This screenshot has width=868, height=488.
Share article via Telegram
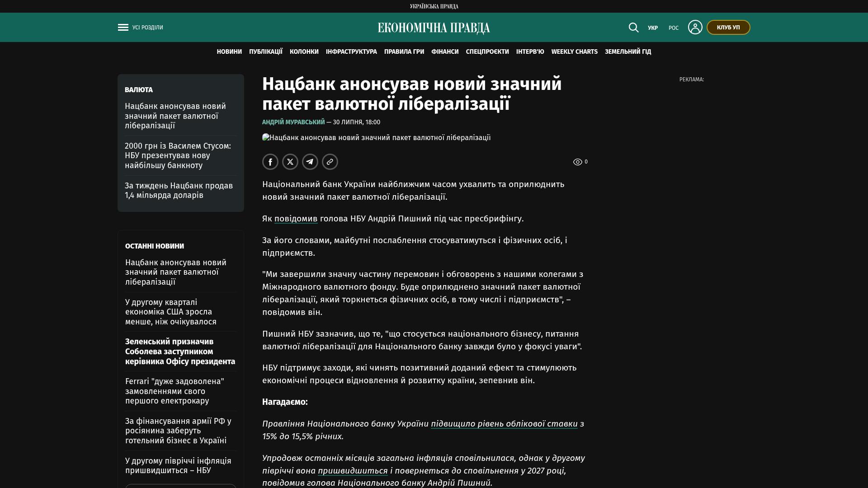tap(310, 162)
